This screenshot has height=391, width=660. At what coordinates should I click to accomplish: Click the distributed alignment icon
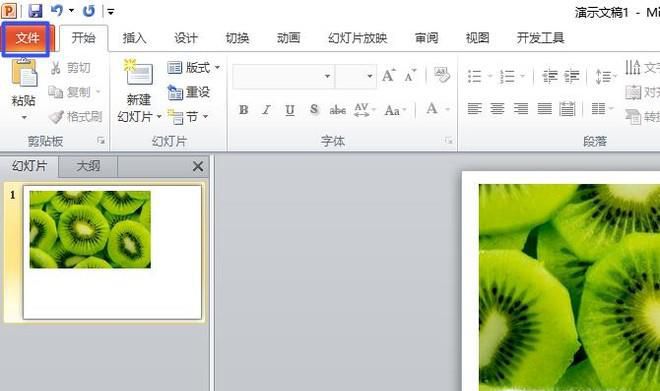click(567, 109)
